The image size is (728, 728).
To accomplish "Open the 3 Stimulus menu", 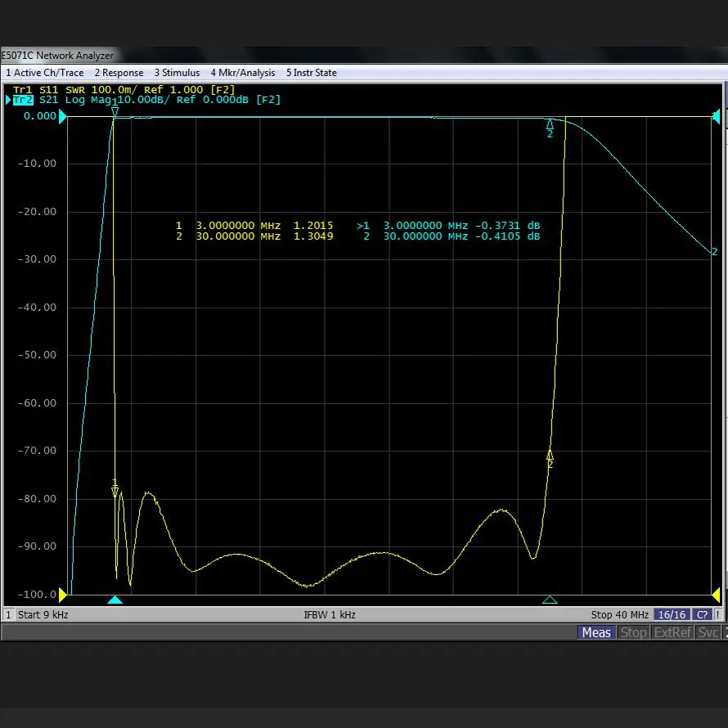I will coord(177,73).
